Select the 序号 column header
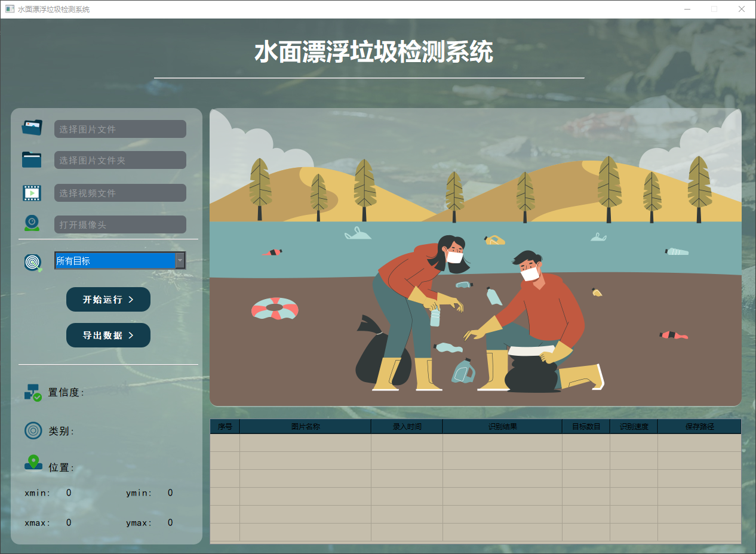Screen dimensions: 756x554 pos(225,426)
